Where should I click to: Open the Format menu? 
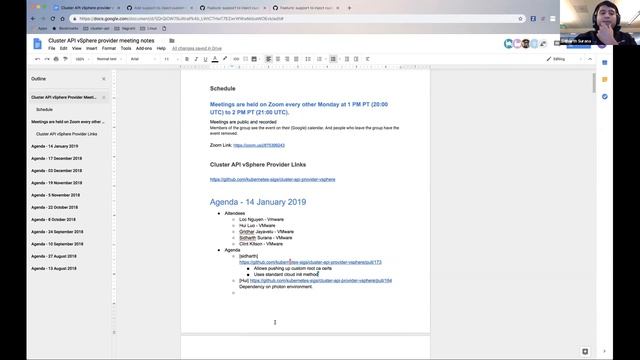click(x=109, y=49)
